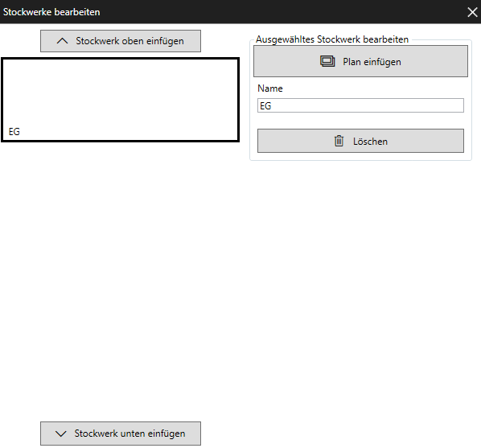The height and width of the screenshot is (448, 481).
Task: Click the Plan einfügen text label
Action: 372,62
